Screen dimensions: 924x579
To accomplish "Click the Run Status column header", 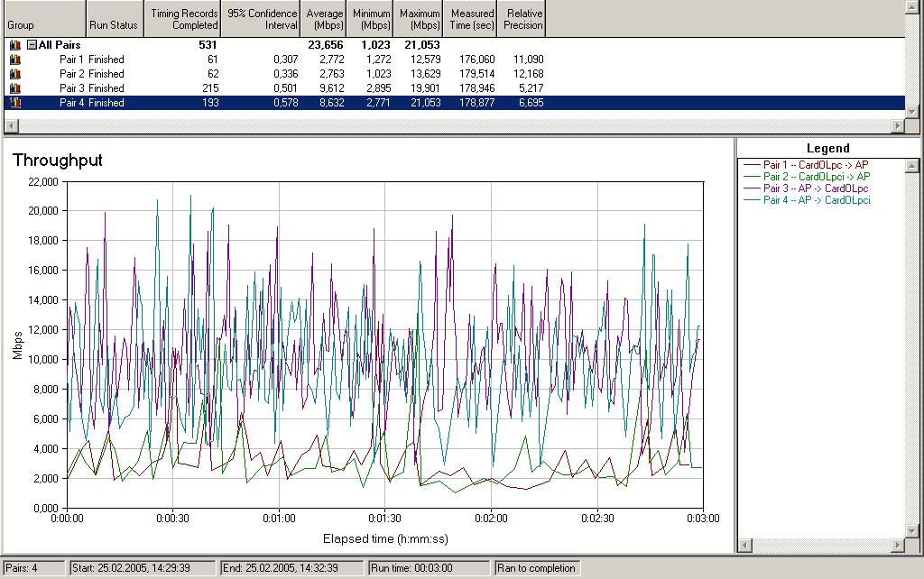I will pos(113,19).
